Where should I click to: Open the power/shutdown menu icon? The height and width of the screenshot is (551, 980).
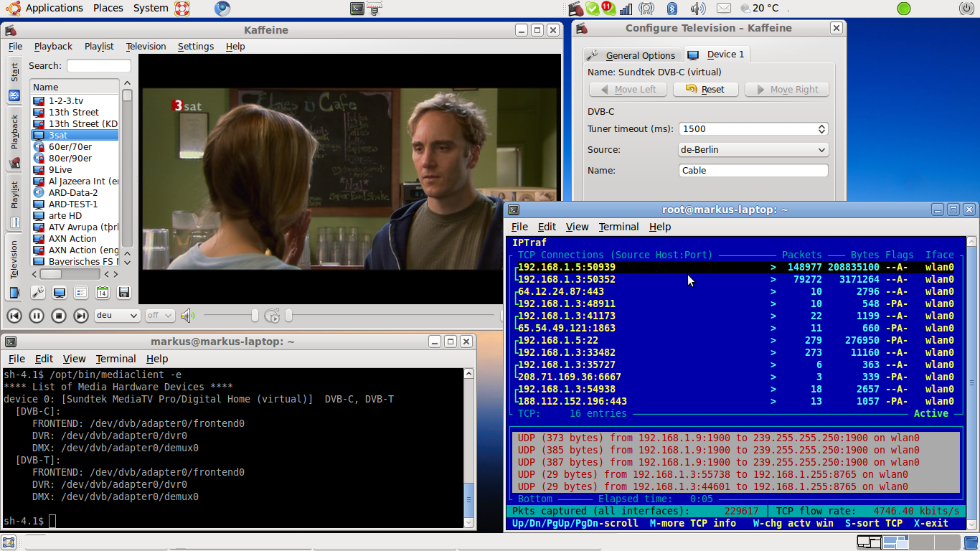point(966,9)
